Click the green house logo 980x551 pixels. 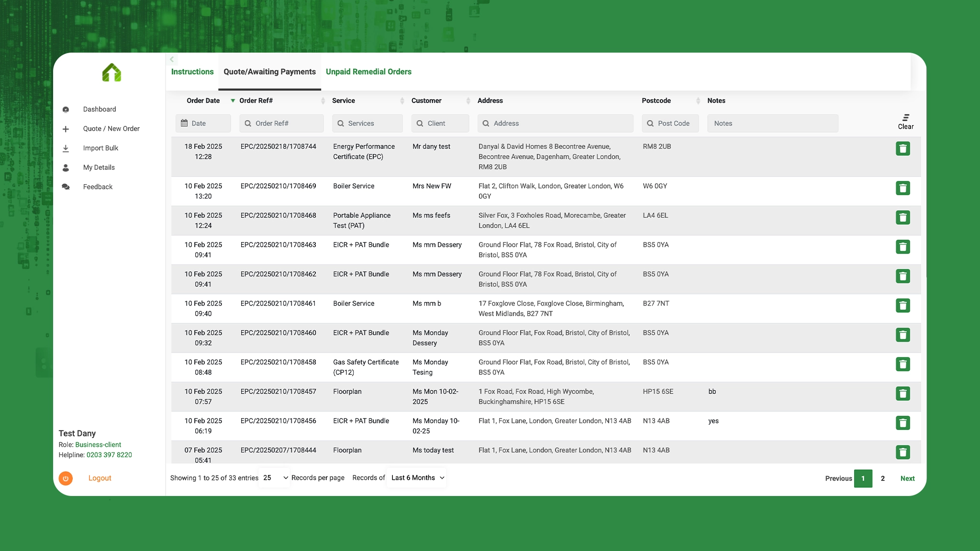pos(111,73)
